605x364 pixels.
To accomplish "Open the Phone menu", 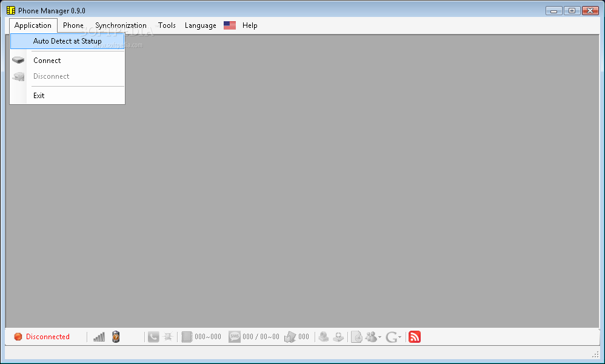I will (73, 25).
